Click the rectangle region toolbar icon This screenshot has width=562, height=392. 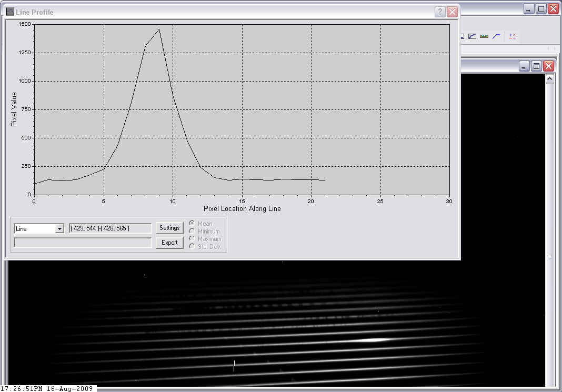point(461,36)
